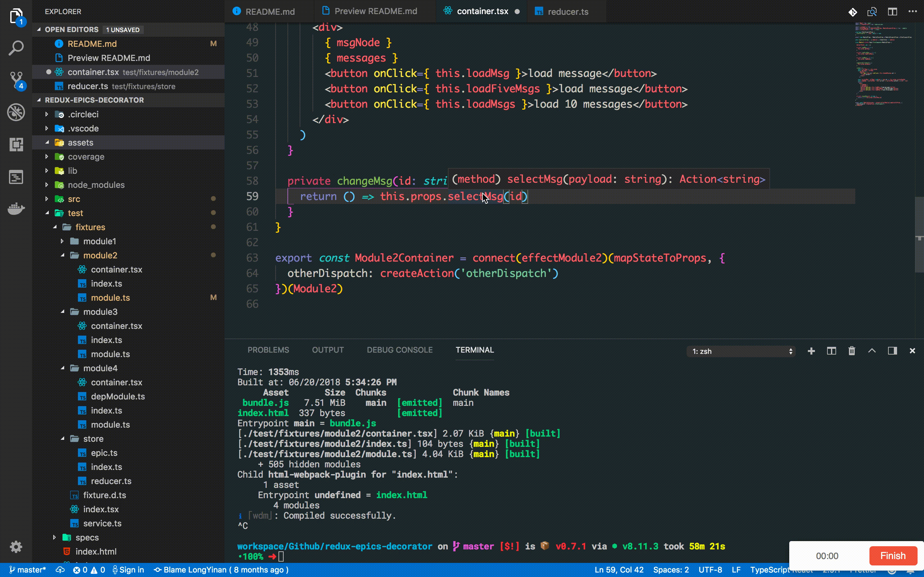Open the Docker view icon
Viewport: 924px width, 577px height.
[x=16, y=209]
